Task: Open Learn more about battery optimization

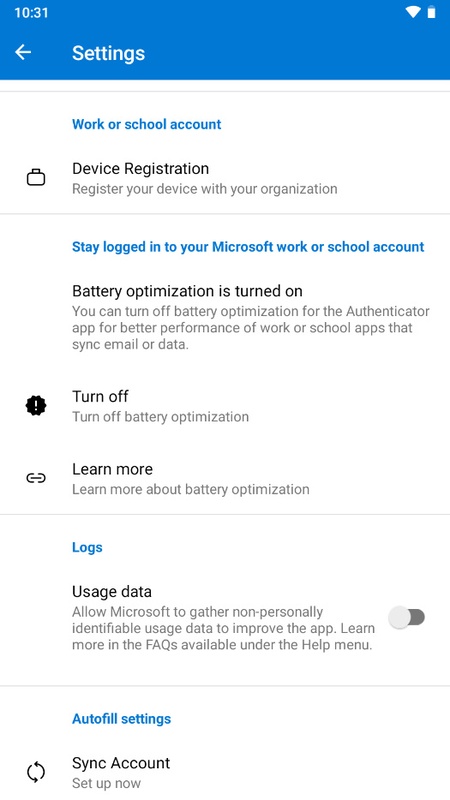Action: [225, 479]
